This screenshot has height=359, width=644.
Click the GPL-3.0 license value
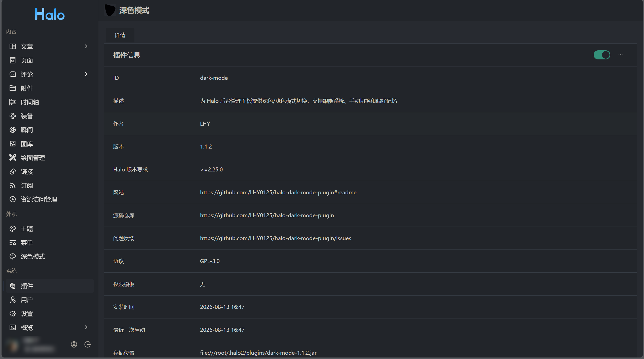210,261
